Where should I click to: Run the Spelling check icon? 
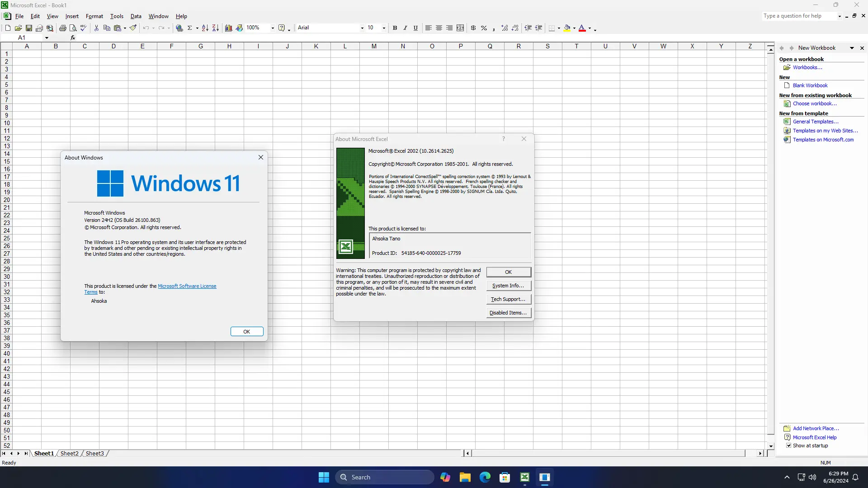84,28
